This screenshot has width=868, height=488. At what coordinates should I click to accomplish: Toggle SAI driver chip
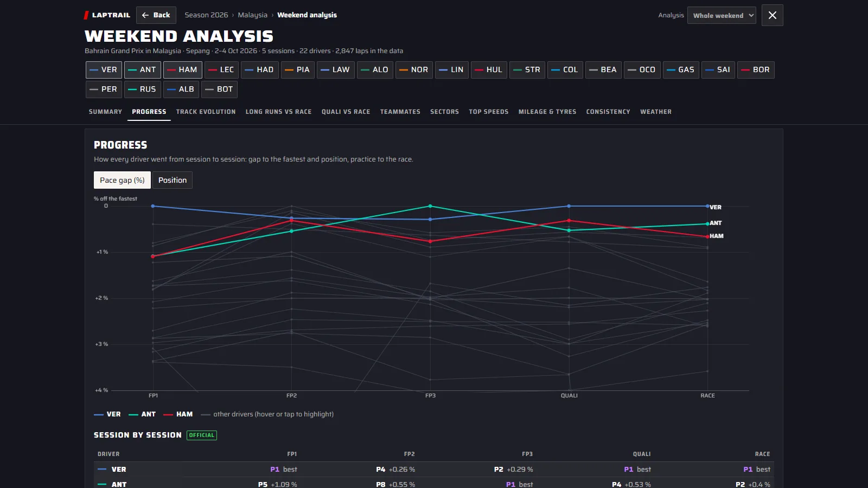718,69
